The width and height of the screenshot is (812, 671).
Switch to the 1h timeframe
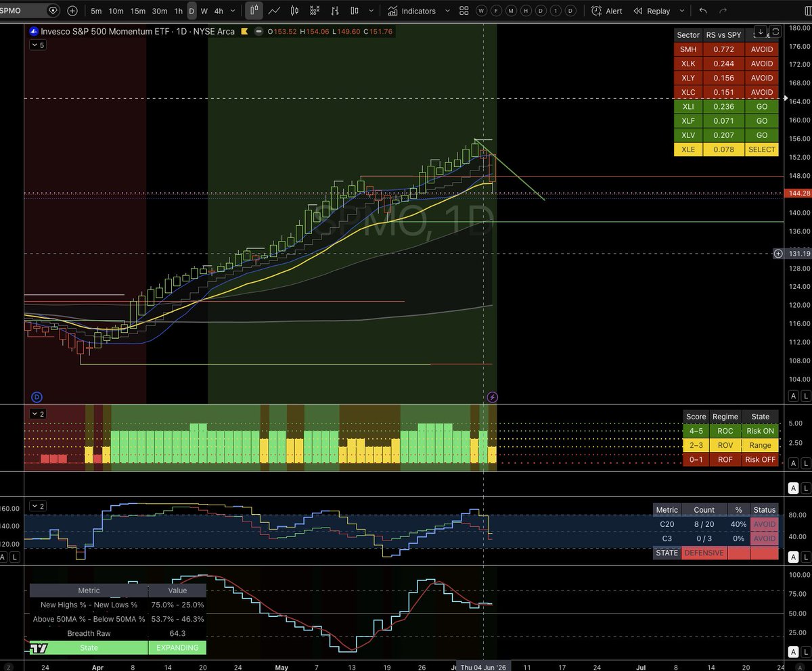click(178, 11)
